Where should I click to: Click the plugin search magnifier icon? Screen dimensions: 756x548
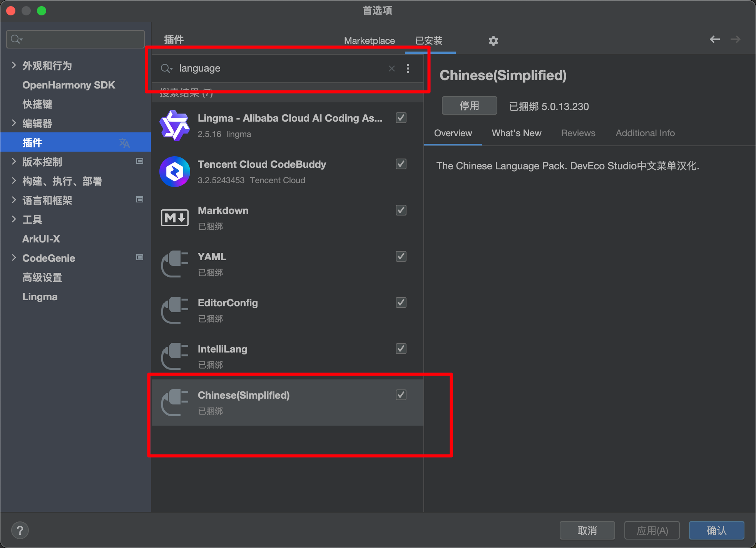tap(166, 68)
